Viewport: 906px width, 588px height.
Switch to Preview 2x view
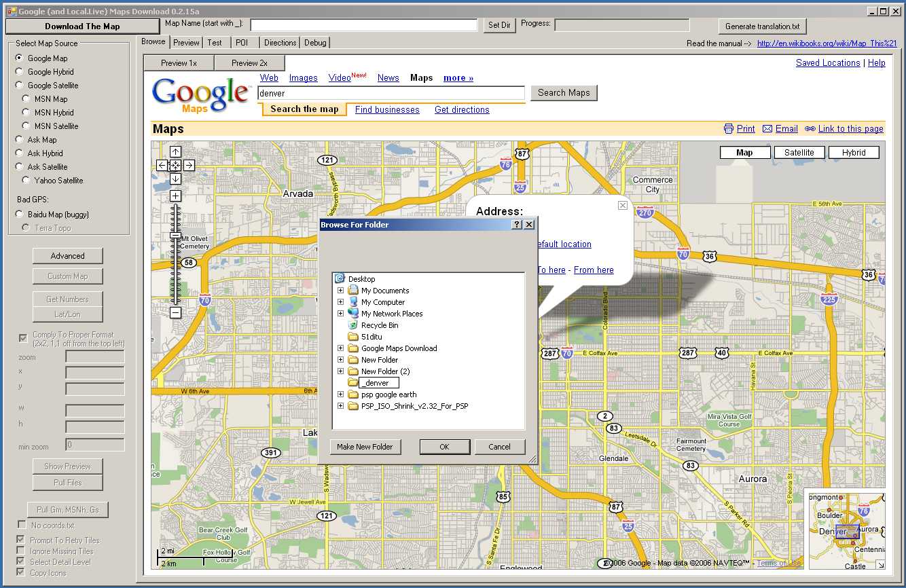pos(249,63)
